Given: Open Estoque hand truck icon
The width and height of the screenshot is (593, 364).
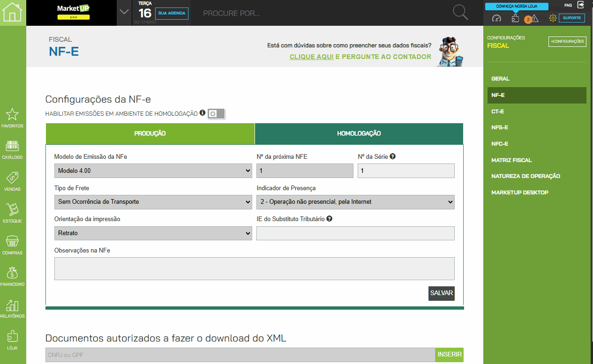Looking at the screenshot, I should pos(12,209).
